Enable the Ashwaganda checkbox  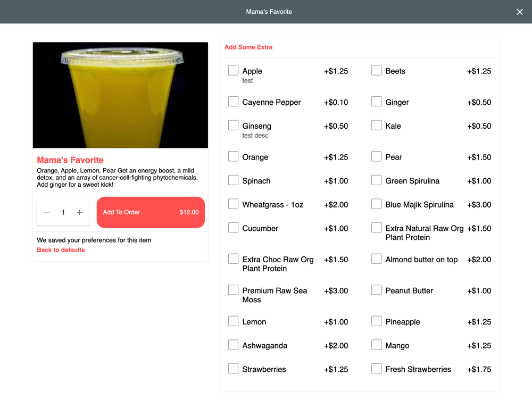(233, 345)
